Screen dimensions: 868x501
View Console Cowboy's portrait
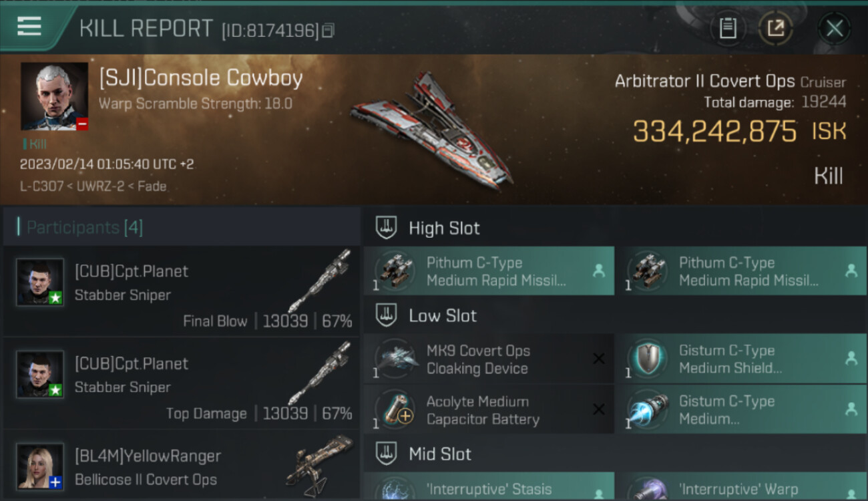[54, 96]
